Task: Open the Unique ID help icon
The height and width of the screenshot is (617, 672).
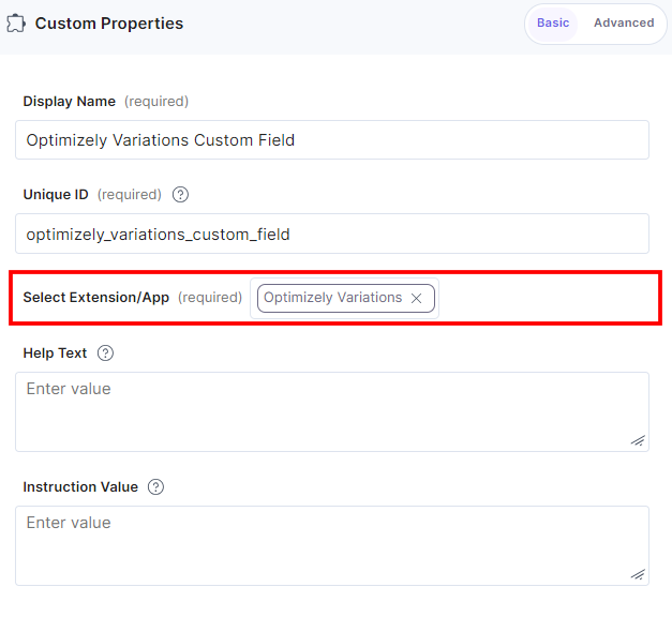Action: tap(180, 195)
